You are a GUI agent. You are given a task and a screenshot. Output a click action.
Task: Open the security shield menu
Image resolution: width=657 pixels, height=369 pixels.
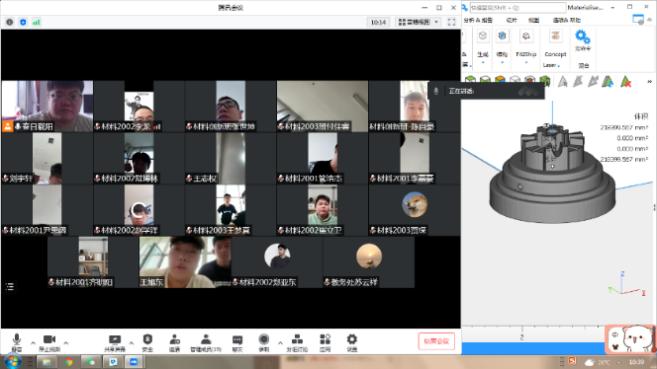[x=147, y=343]
